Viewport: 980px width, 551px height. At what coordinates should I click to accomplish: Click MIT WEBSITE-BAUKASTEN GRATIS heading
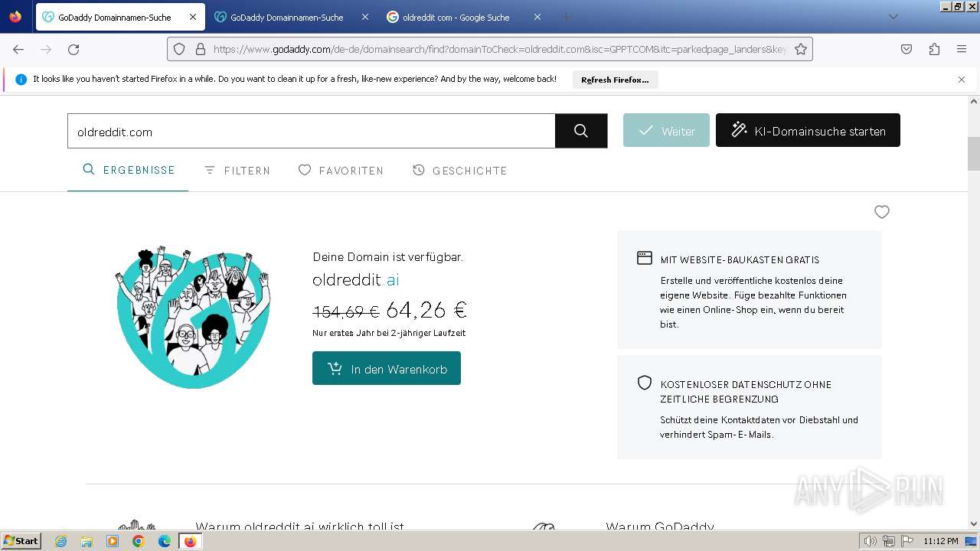740,260
